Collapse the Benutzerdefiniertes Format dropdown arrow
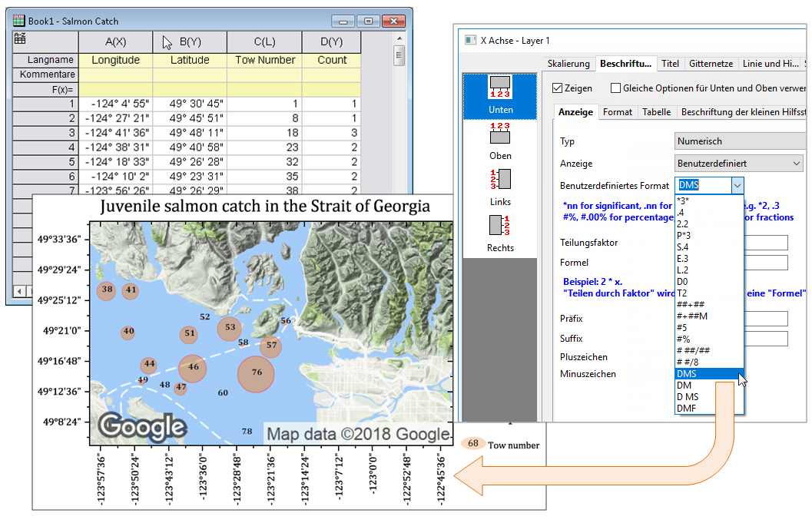This screenshot has height=523, width=812. click(x=737, y=185)
